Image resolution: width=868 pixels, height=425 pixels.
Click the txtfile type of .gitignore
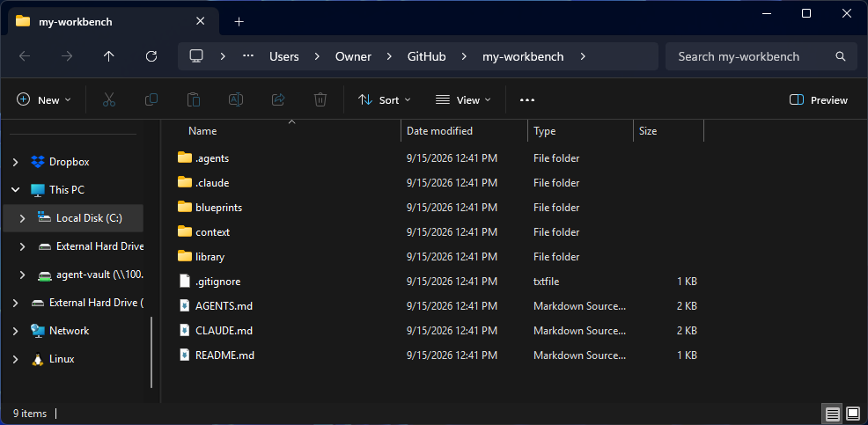coord(547,282)
